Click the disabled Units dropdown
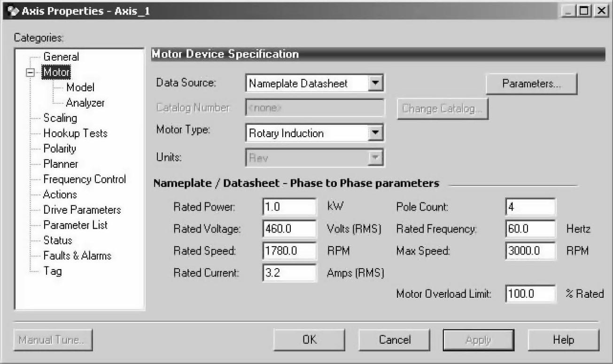The image size is (613, 364). (315, 158)
